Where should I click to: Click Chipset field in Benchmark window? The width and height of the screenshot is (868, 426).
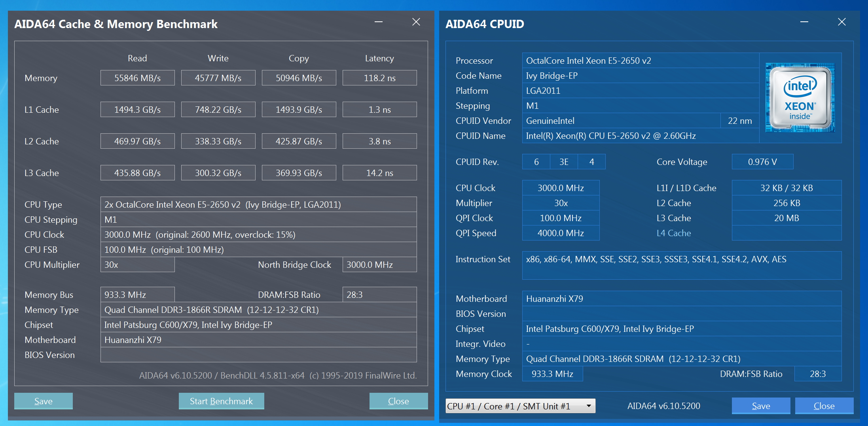coord(259,325)
